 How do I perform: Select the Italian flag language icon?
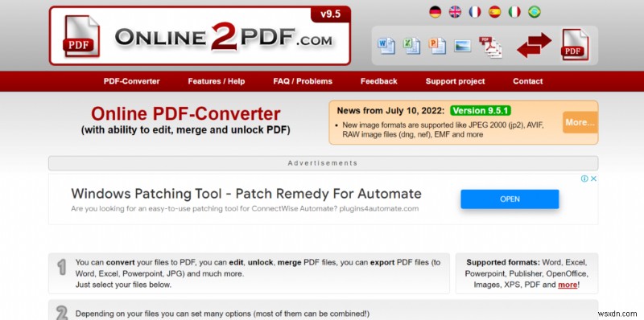click(x=514, y=12)
